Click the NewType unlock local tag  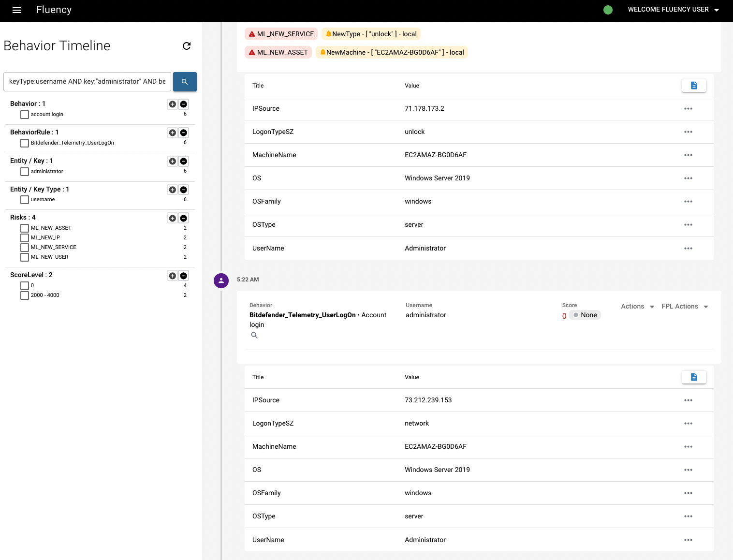point(371,34)
